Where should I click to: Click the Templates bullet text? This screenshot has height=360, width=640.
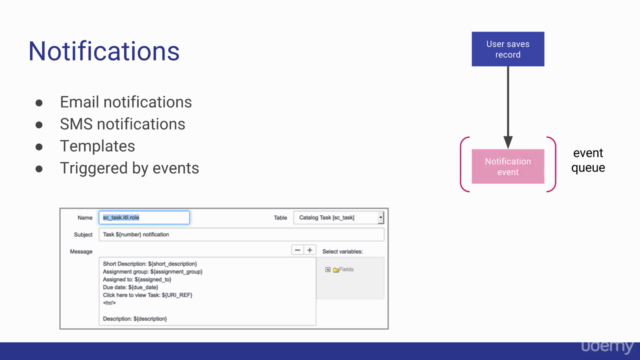[x=97, y=146]
